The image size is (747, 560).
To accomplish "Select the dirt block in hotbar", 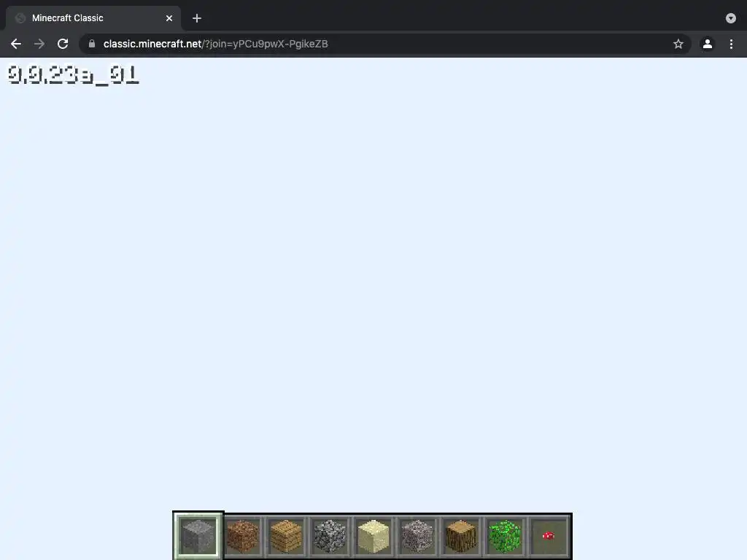I will (x=242, y=536).
